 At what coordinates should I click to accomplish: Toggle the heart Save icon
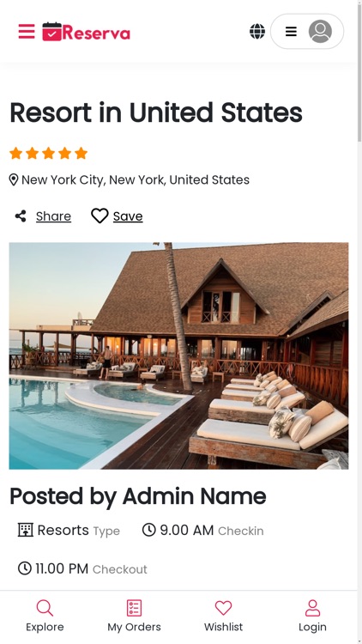click(100, 216)
